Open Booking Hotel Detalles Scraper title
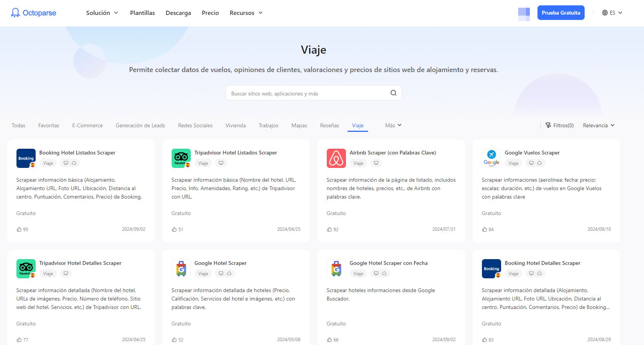This screenshot has width=644, height=345. 542,263
